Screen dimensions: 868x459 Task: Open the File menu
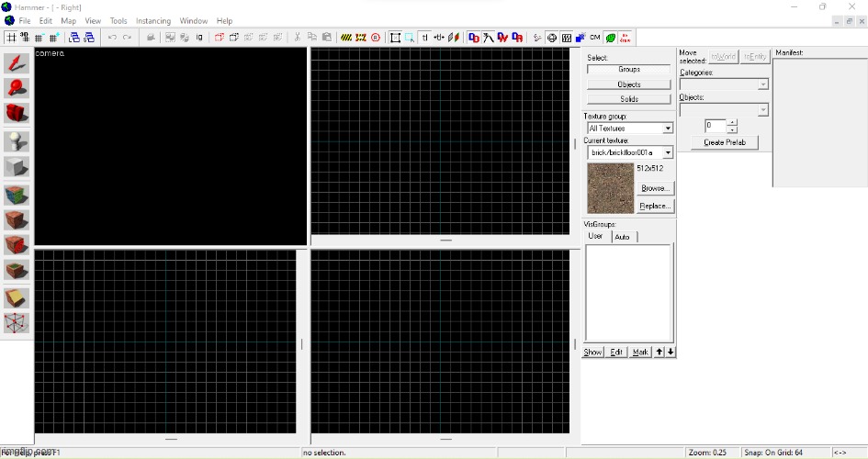click(x=25, y=21)
